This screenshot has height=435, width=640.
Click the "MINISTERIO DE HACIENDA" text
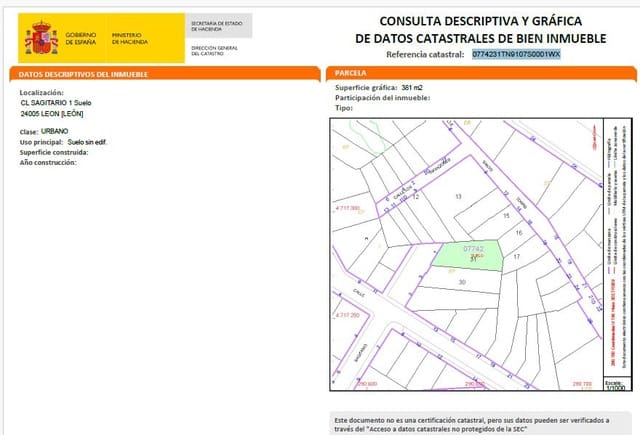130,38
